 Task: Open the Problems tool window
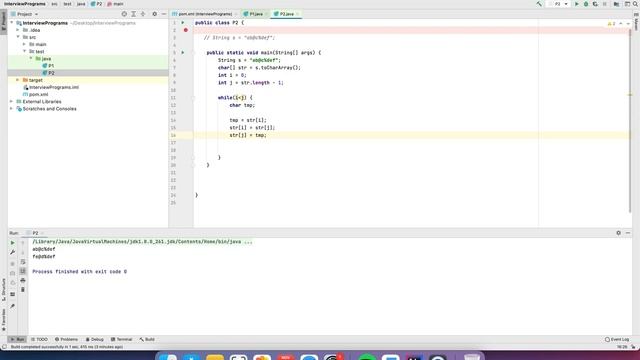66,339
